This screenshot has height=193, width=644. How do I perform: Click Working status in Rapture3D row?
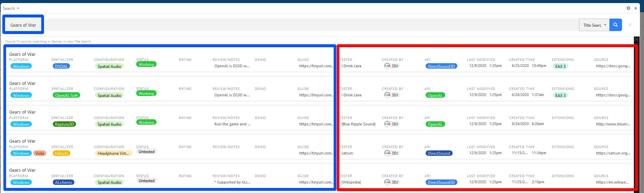[146, 122]
